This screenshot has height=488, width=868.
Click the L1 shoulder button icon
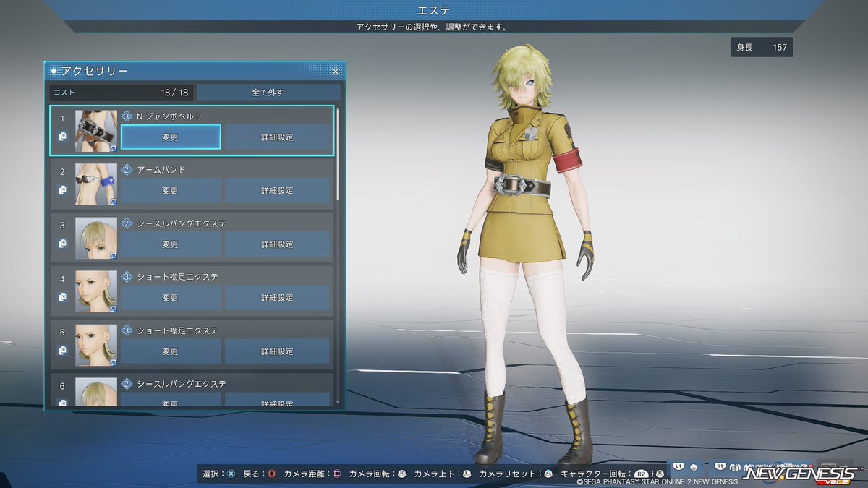click(x=678, y=466)
